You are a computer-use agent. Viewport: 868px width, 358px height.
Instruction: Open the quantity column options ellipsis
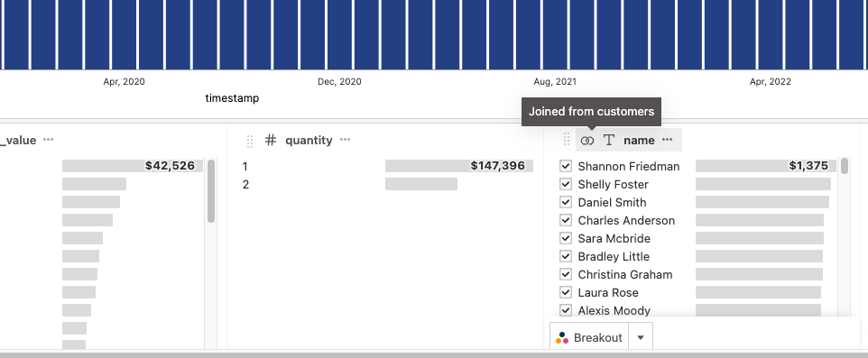[345, 140]
